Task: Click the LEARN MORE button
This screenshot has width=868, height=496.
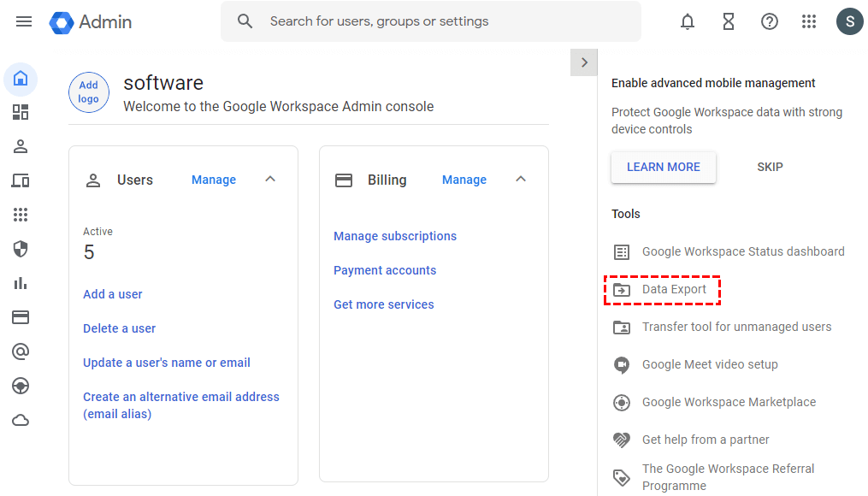Action: pyautogui.click(x=664, y=167)
